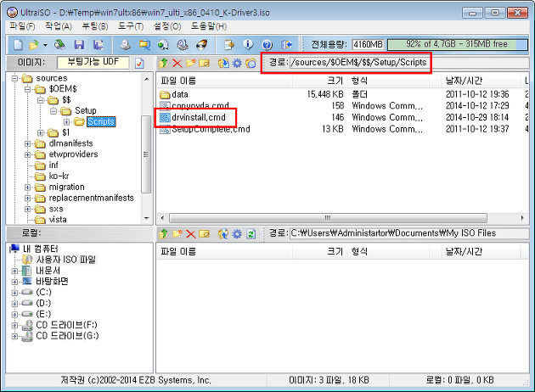
Task: Open the 작업(A) menu
Action: (59, 26)
